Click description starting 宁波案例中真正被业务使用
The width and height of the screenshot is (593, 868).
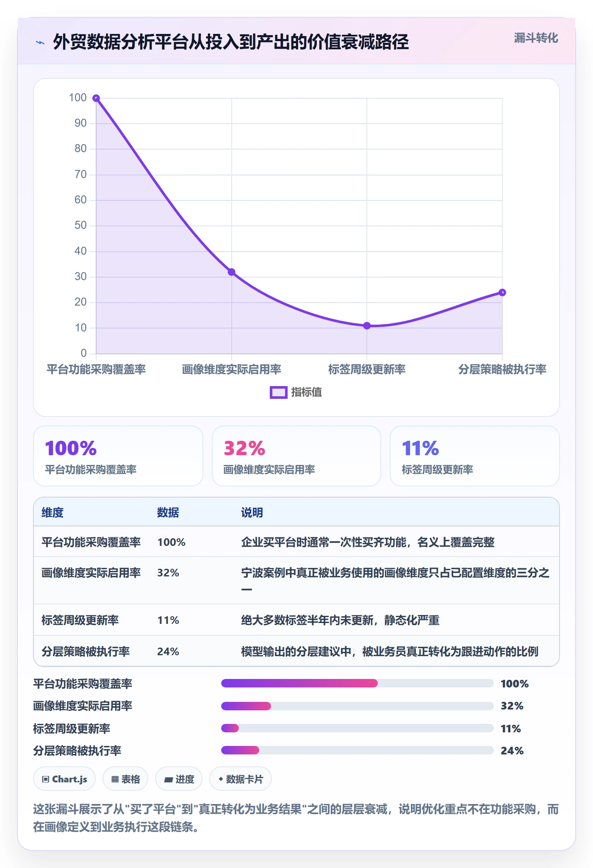[x=395, y=580]
